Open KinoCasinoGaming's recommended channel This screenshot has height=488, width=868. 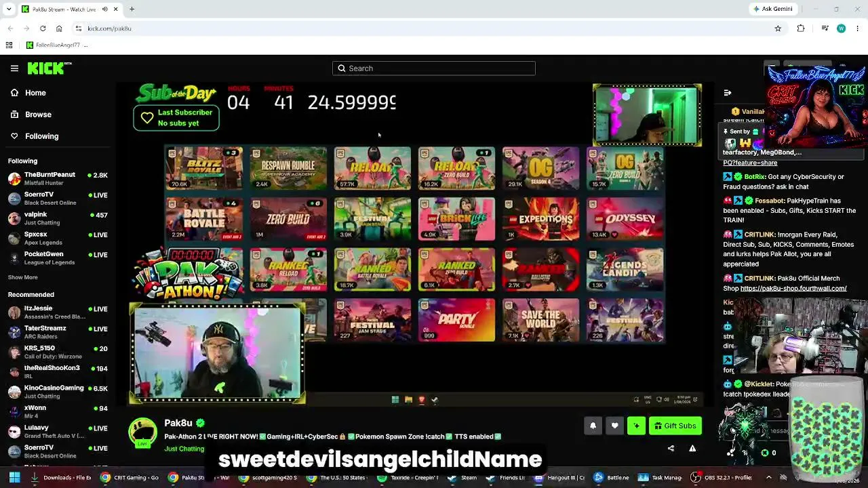(58, 392)
